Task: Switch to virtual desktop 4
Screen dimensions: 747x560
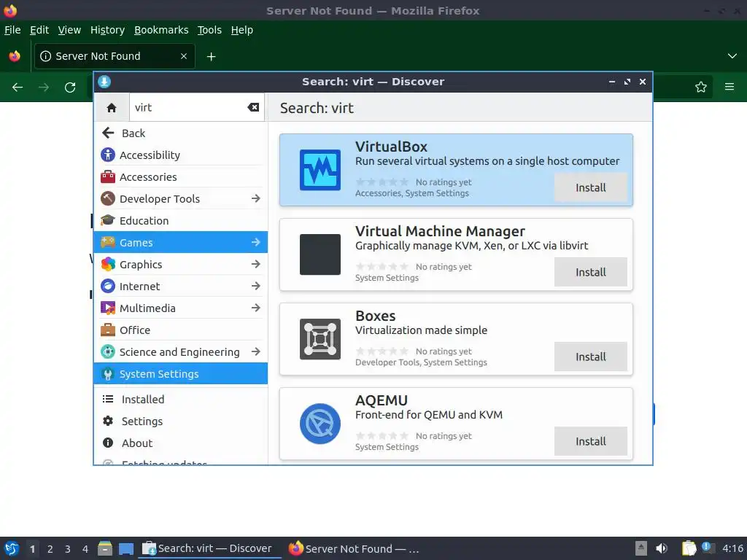Action: click(85, 549)
